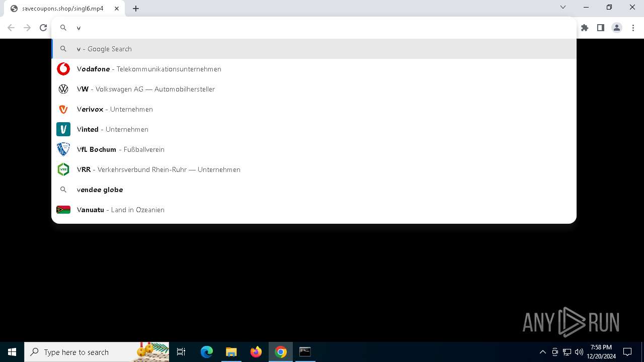Open the Windows Start menu
This screenshot has width=644, height=362.
pyautogui.click(x=12, y=352)
